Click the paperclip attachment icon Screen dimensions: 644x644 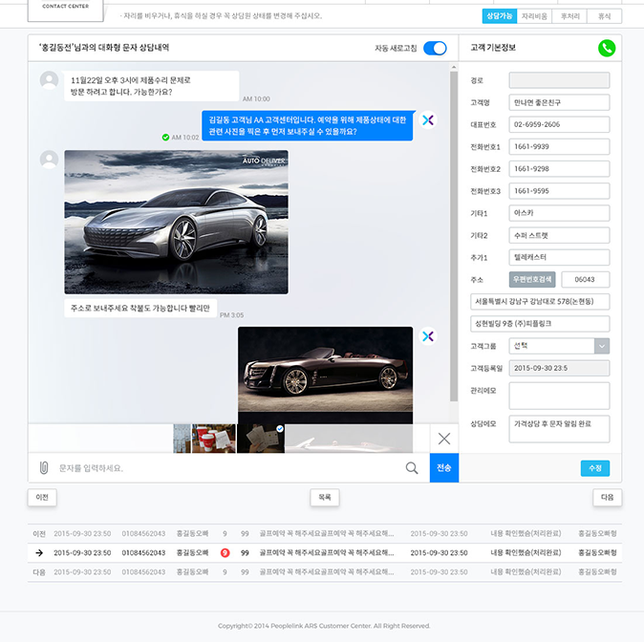43,468
